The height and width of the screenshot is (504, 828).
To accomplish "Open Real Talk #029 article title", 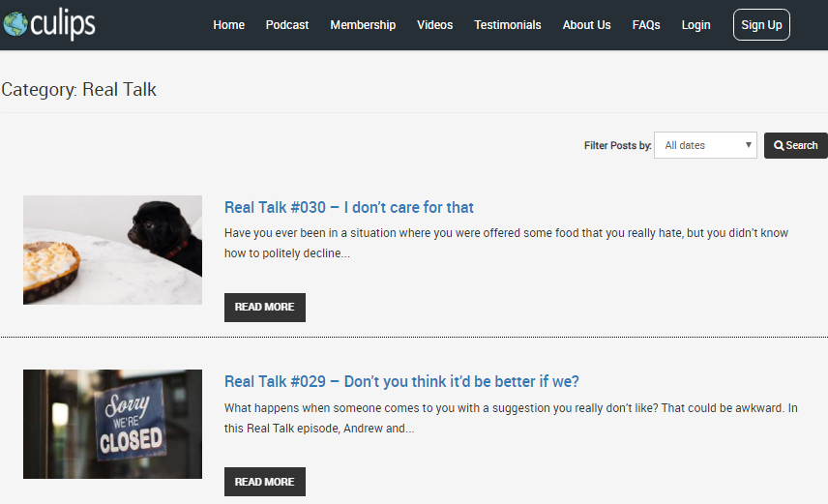I will (x=401, y=381).
